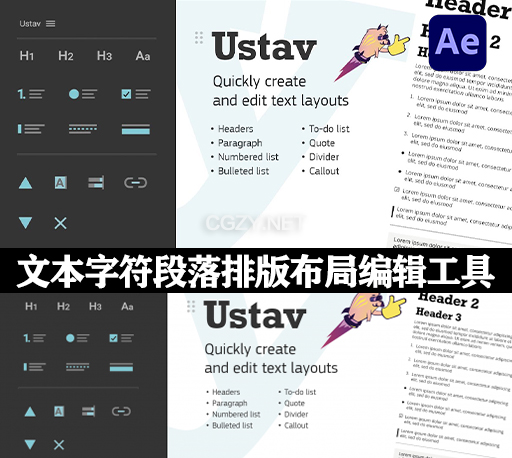512x458 pixels.
Task: Click the text alignment bars icon in the lower panel
Action: point(88,411)
